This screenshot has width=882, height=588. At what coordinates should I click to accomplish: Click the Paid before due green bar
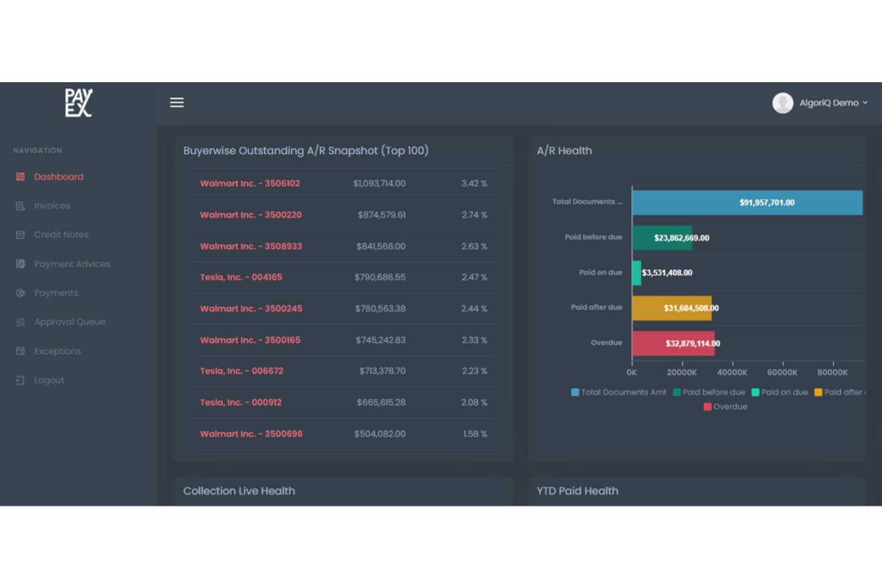tap(662, 238)
